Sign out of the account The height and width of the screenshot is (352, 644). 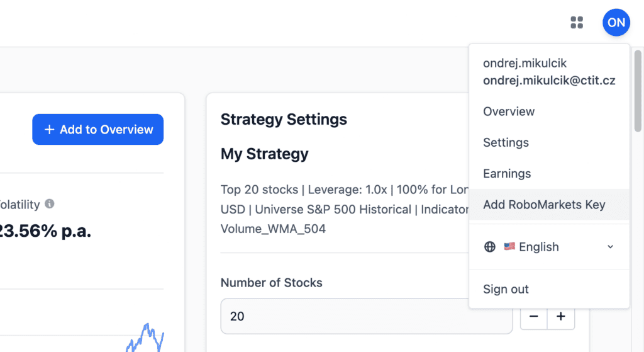point(506,289)
